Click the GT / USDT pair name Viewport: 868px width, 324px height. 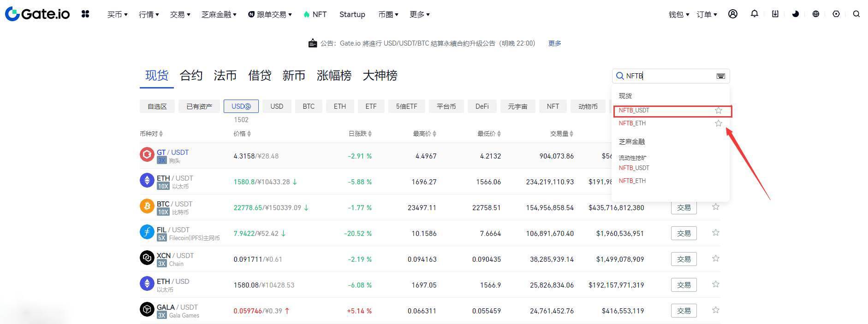172,152
